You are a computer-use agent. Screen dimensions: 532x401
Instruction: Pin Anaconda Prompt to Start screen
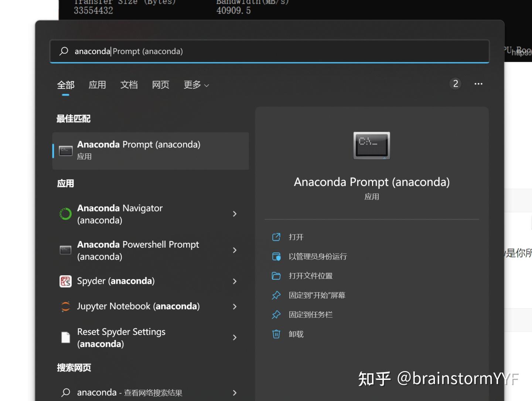(x=317, y=295)
